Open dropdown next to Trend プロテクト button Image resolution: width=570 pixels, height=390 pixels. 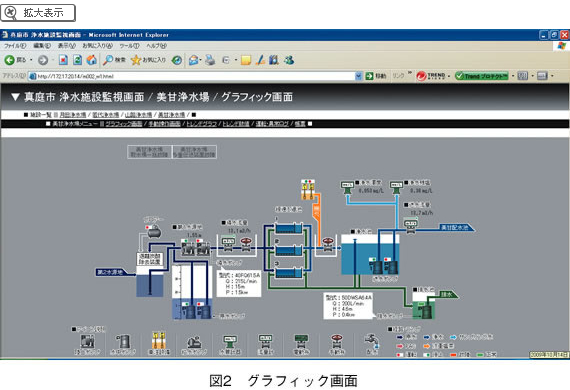pyautogui.click(x=513, y=76)
